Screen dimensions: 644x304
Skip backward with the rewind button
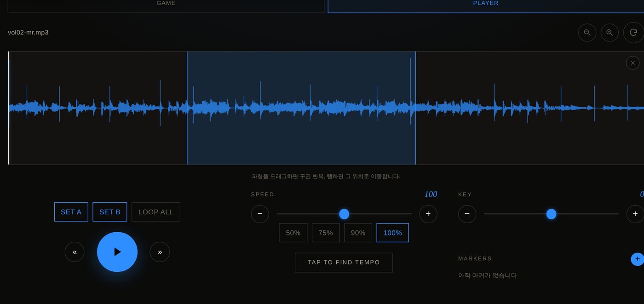pyautogui.click(x=75, y=252)
